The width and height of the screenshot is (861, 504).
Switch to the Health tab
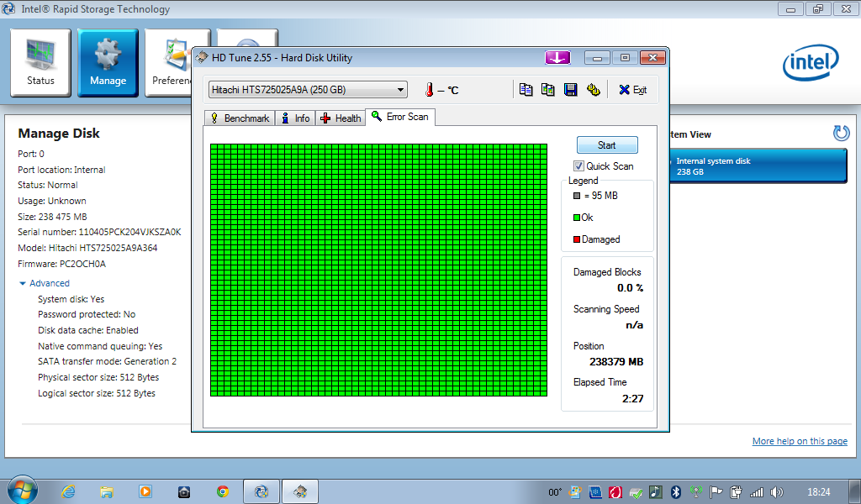click(x=341, y=118)
